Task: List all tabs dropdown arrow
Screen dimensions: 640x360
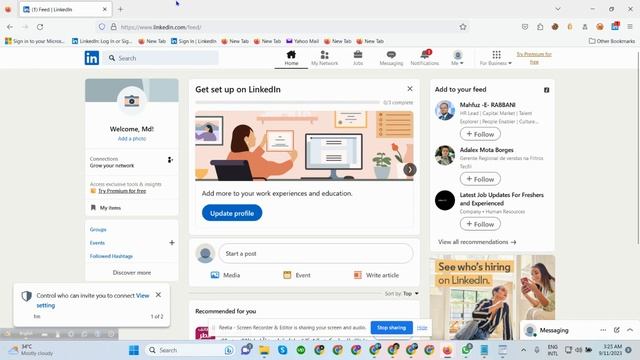Action: pyautogui.click(x=558, y=9)
